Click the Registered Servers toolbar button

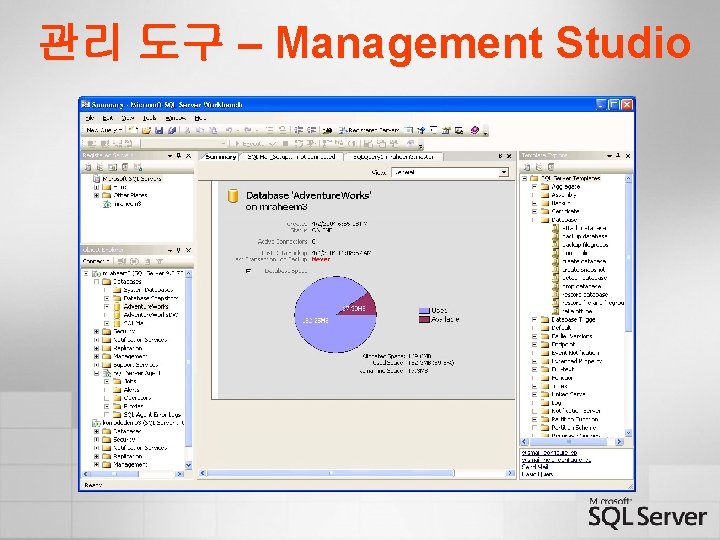click(x=369, y=130)
